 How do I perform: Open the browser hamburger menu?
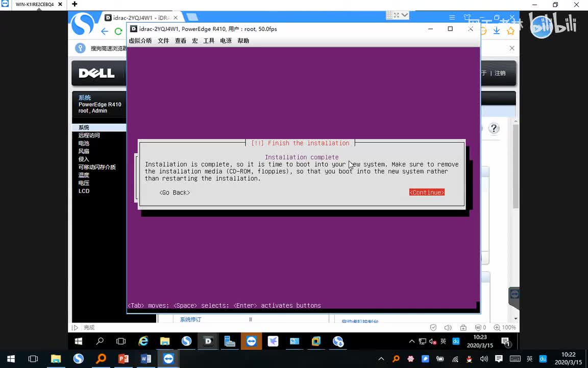tap(452, 18)
